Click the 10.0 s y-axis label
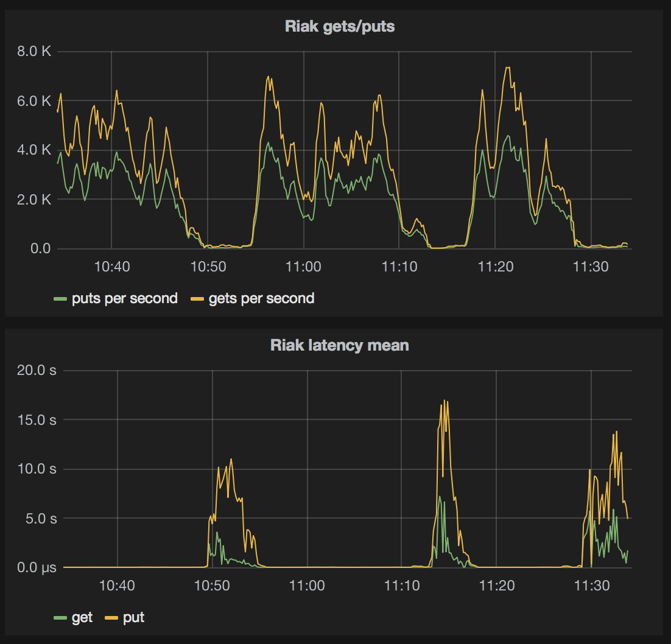671x644 pixels. tap(37, 469)
